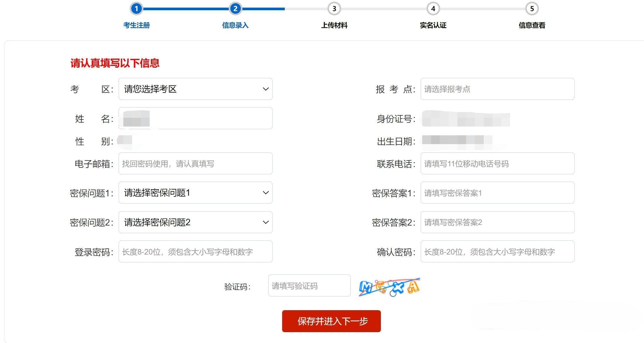
Task: Click the 保存并进入下一步 button
Action: (331, 321)
